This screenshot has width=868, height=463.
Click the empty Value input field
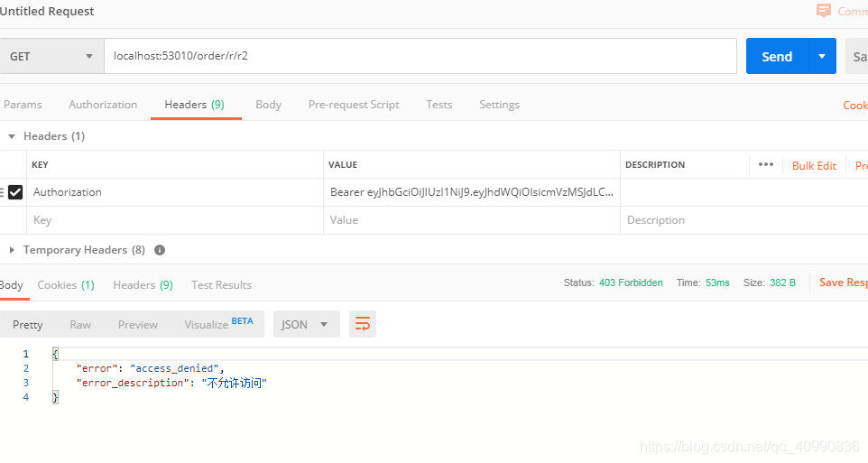[x=472, y=220]
